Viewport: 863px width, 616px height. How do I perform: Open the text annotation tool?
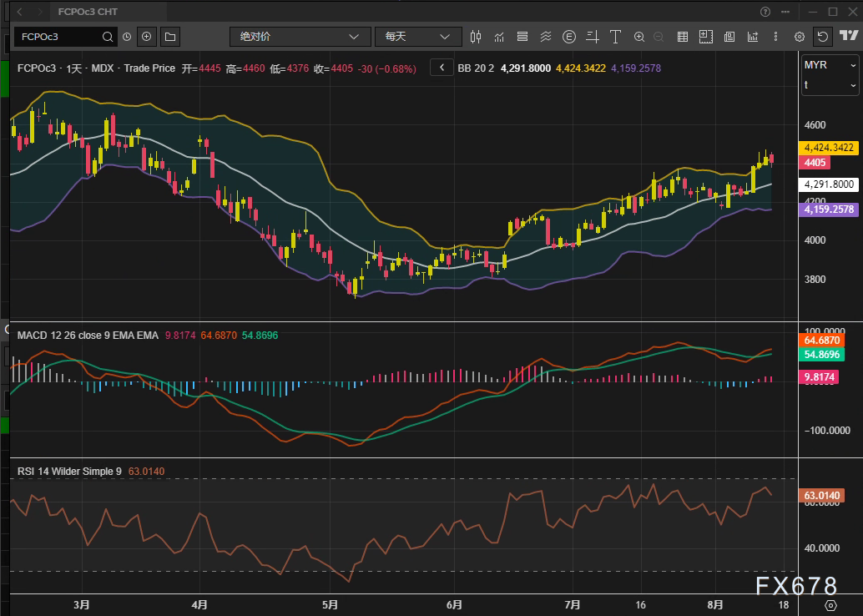coord(616,37)
